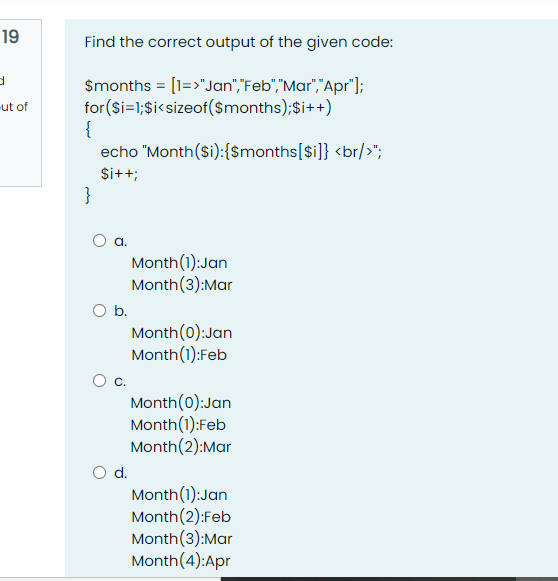
Task: Click the 'c.' option label
Action: 120,381
